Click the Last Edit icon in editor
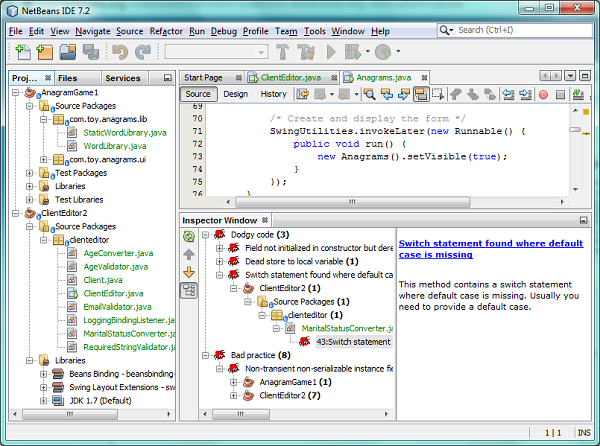This screenshot has height=446, width=600. pyautogui.click(x=302, y=94)
